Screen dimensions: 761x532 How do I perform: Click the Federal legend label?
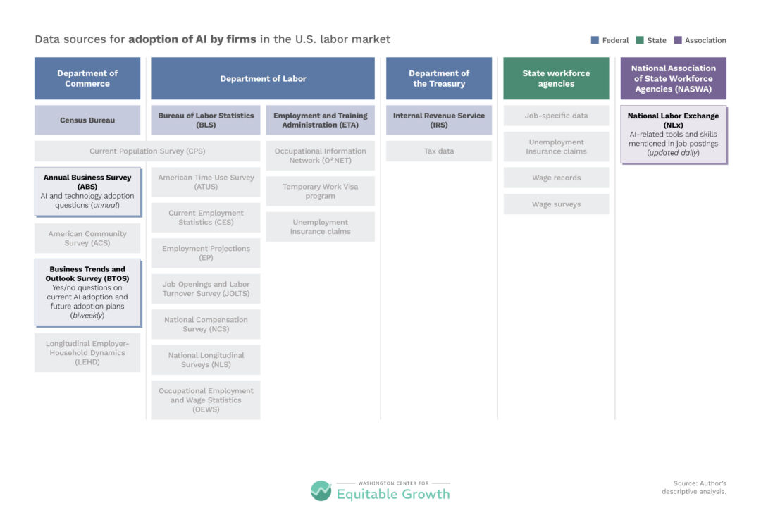615,40
